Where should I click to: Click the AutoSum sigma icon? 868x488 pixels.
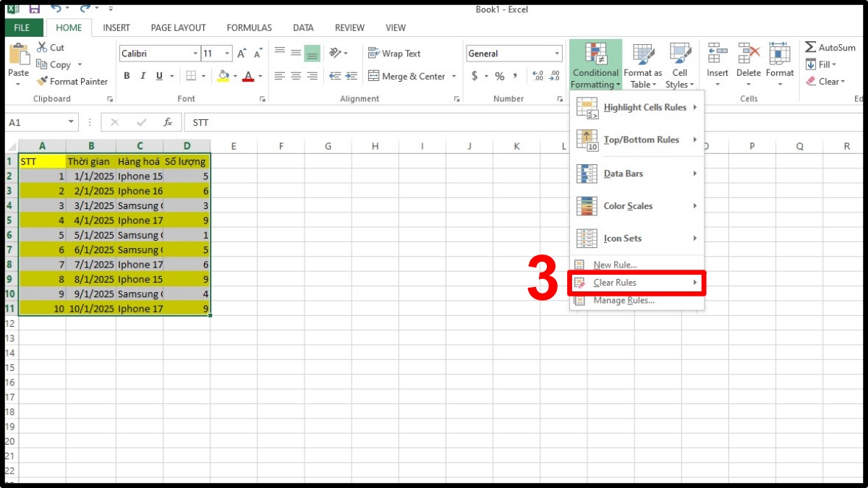[811, 48]
